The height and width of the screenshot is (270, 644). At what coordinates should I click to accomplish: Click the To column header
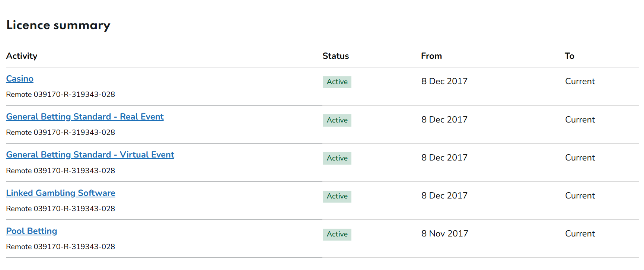570,56
